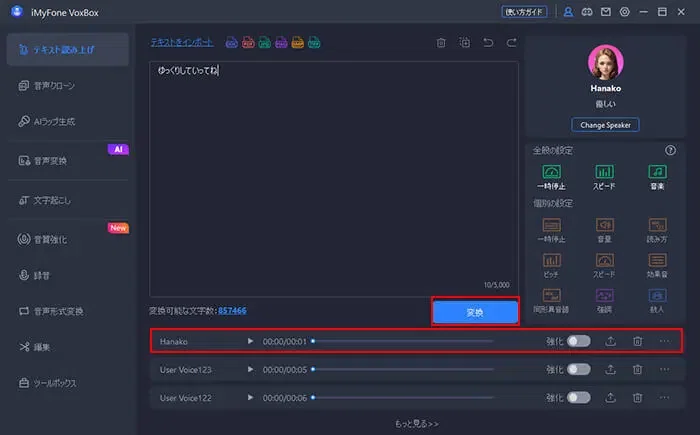This screenshot has height=435, width=700.
Task: Play the User Voice123 clip
Action: [x=250, y=369]
